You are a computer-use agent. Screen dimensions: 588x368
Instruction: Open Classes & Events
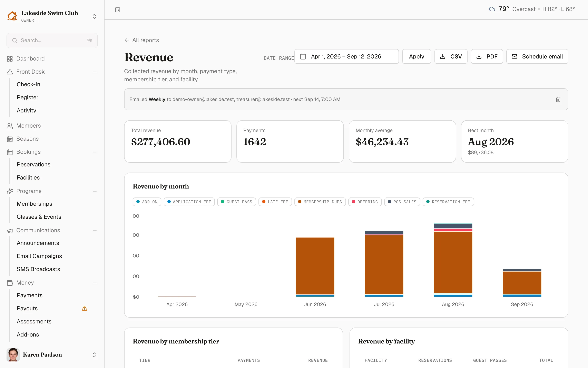tap(39, 217)
